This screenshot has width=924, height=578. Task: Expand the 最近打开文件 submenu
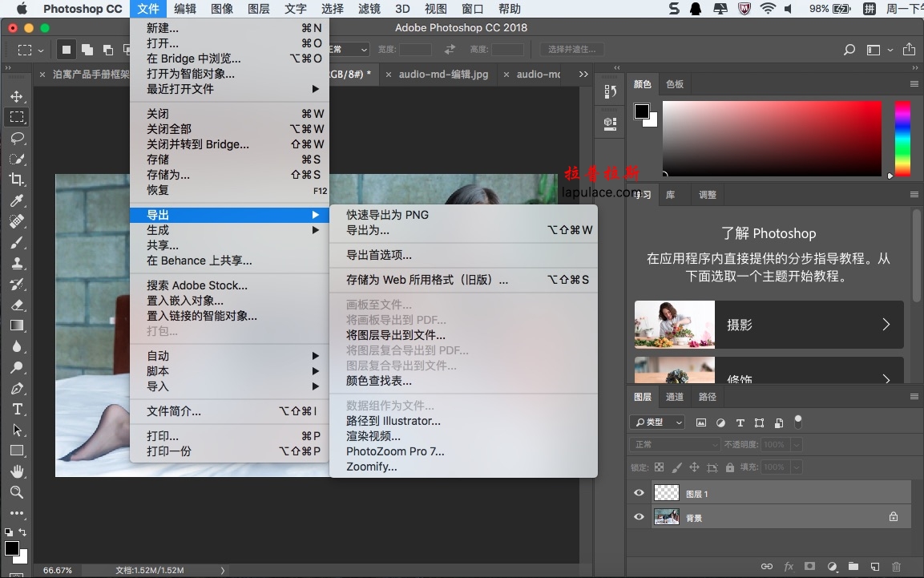[229, 89]
